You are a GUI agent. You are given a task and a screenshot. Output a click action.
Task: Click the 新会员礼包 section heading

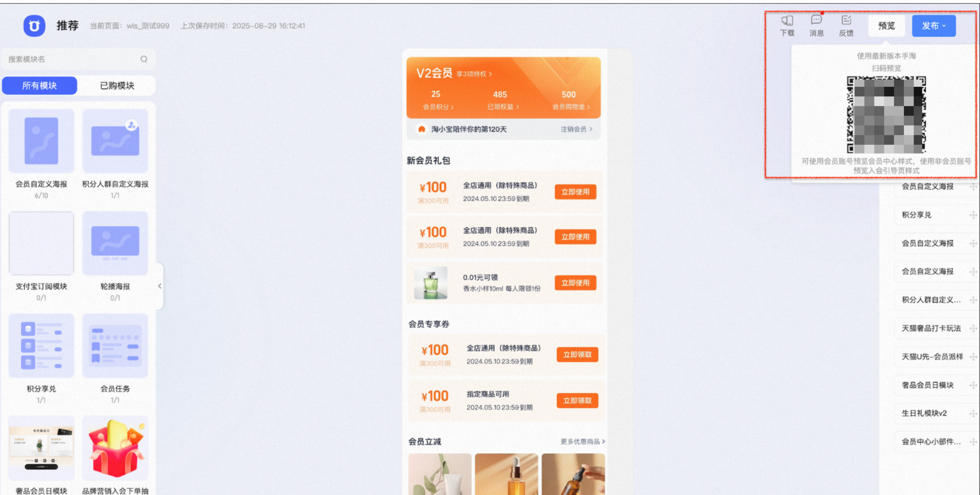point(428,161)
